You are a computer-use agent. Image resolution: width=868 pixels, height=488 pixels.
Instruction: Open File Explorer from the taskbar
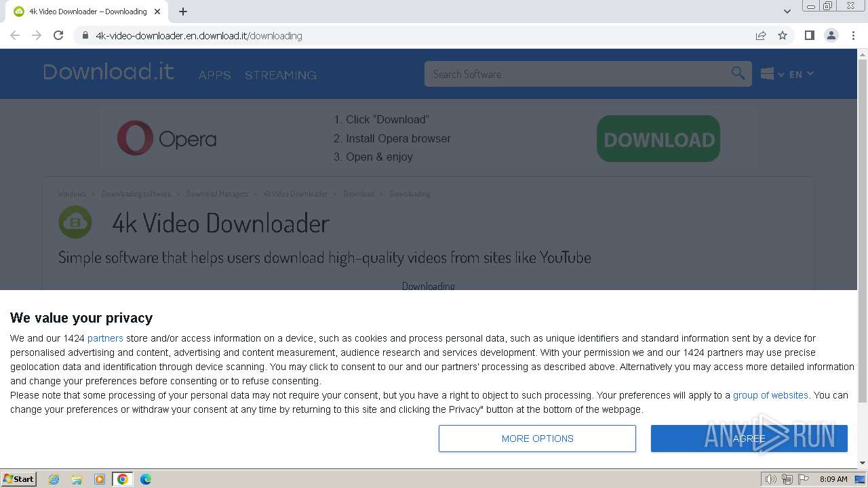coord(77,479)
